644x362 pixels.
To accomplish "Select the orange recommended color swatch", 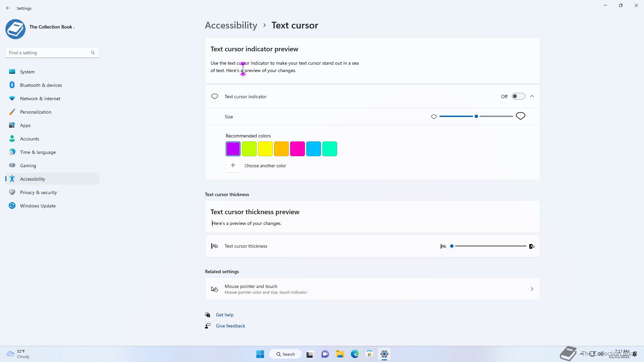I will pos(281,149).
